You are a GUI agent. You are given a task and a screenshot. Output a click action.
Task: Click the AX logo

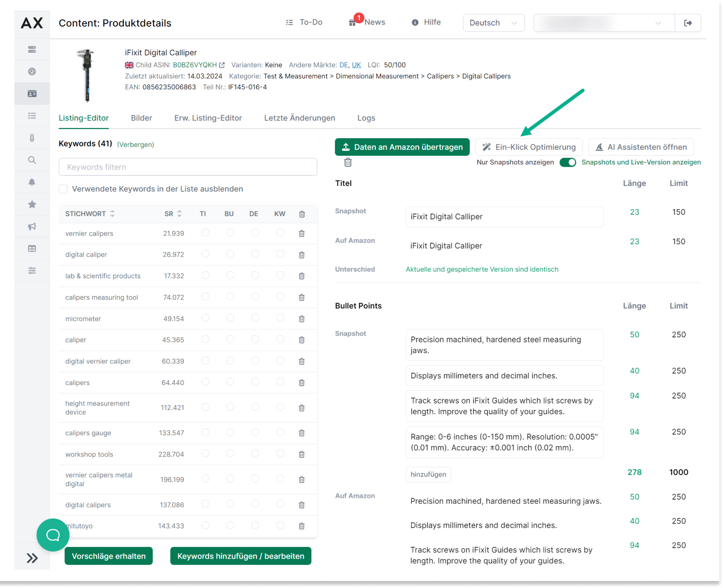[x=32, y=23]
